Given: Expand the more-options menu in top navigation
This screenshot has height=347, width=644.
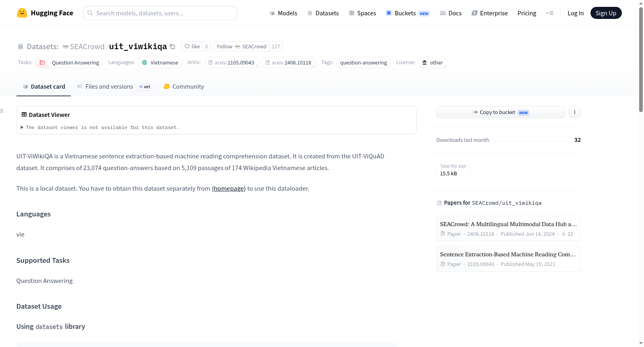Looking at the screenshot, I should coord(549,13).
